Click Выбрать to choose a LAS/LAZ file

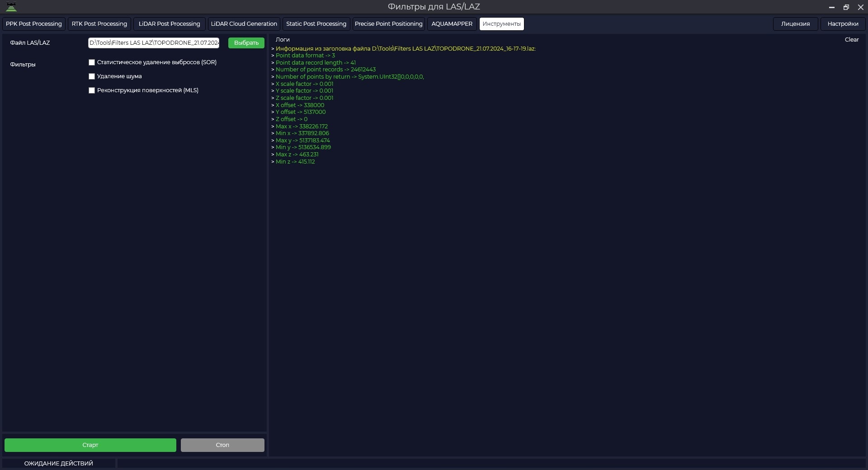tap(246, 43)
